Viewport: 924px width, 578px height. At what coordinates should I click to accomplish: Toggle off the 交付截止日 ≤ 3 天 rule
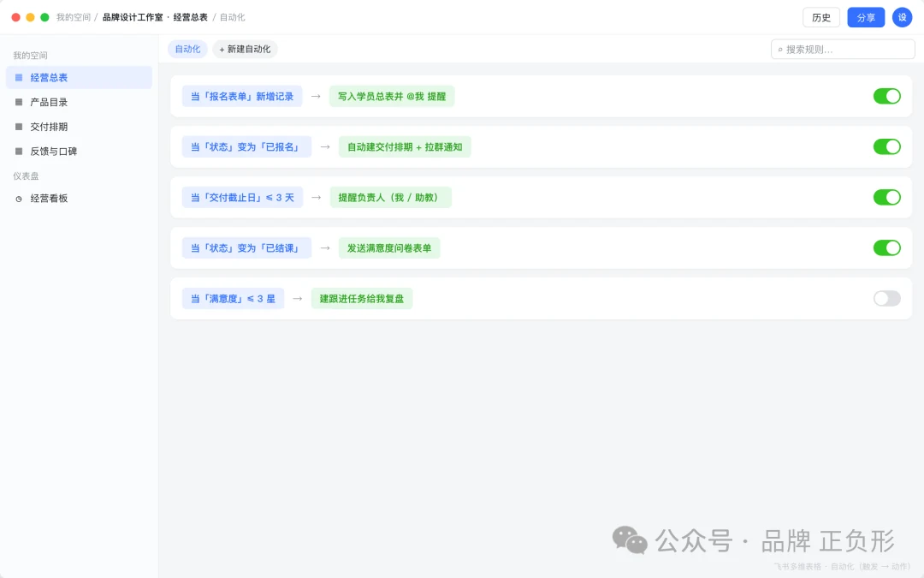(887, 198)
